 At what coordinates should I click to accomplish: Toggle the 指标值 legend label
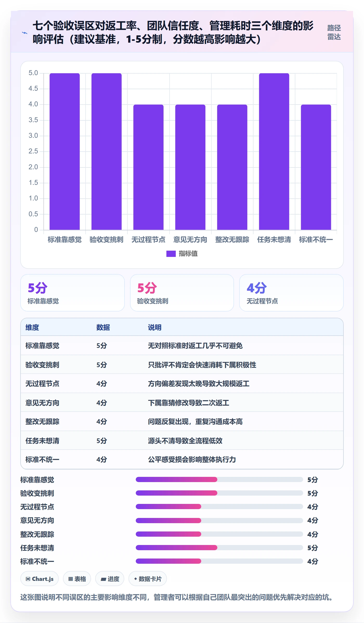[188, 254]
